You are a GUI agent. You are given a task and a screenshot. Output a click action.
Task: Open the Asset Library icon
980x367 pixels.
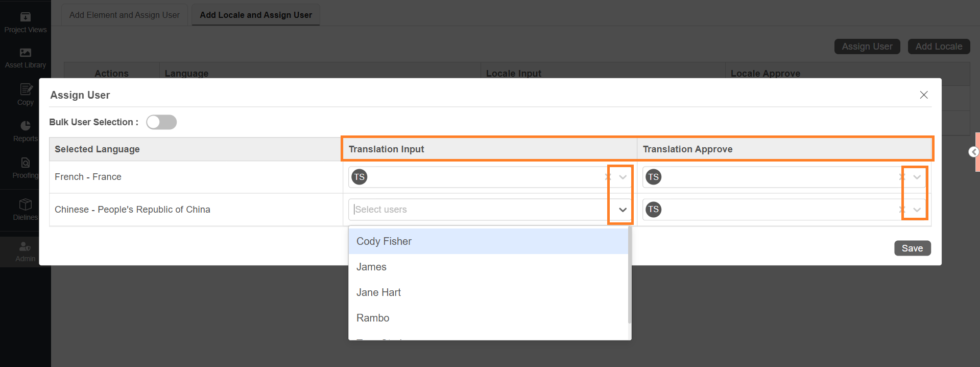[25, 53]
